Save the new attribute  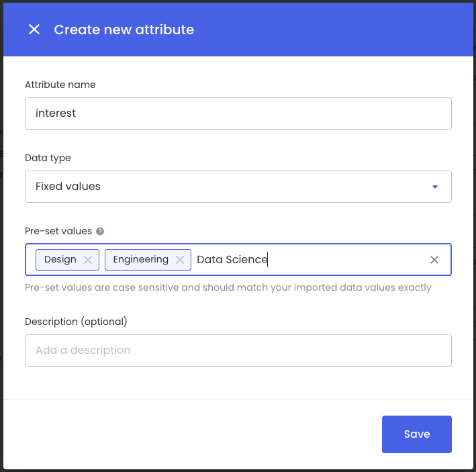pos(416,434)
